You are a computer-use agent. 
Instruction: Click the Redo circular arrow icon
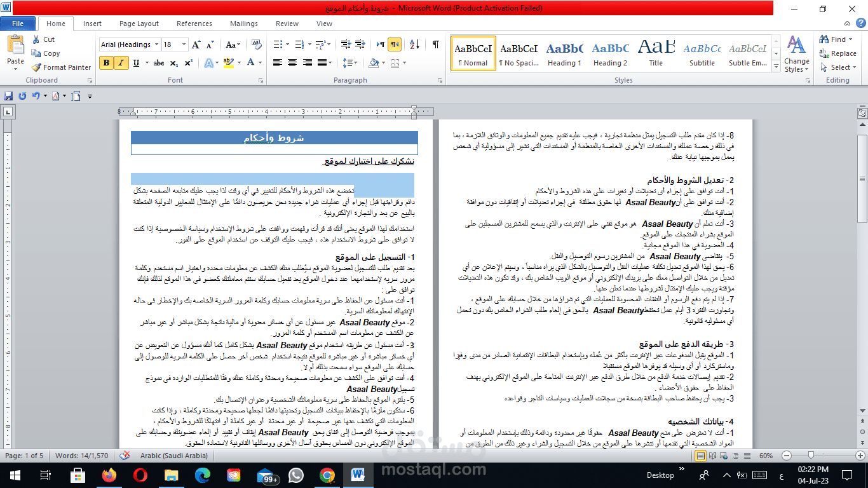click(x=22, y=96)
